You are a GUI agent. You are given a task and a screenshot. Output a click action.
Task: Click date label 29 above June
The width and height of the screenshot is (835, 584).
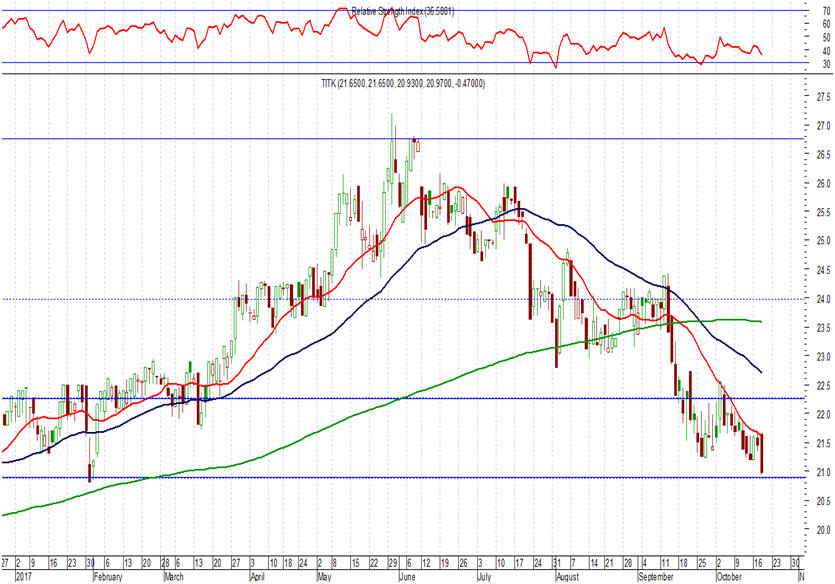393,563
